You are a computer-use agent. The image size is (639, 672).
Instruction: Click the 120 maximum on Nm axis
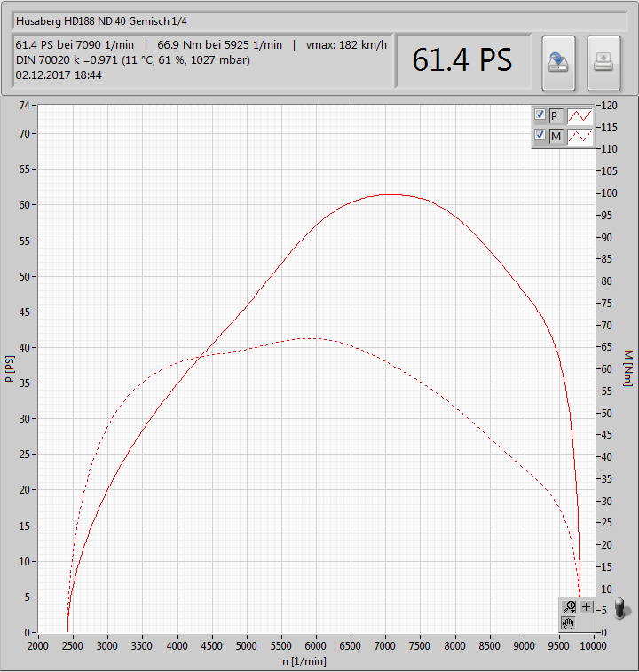point(610,106)
